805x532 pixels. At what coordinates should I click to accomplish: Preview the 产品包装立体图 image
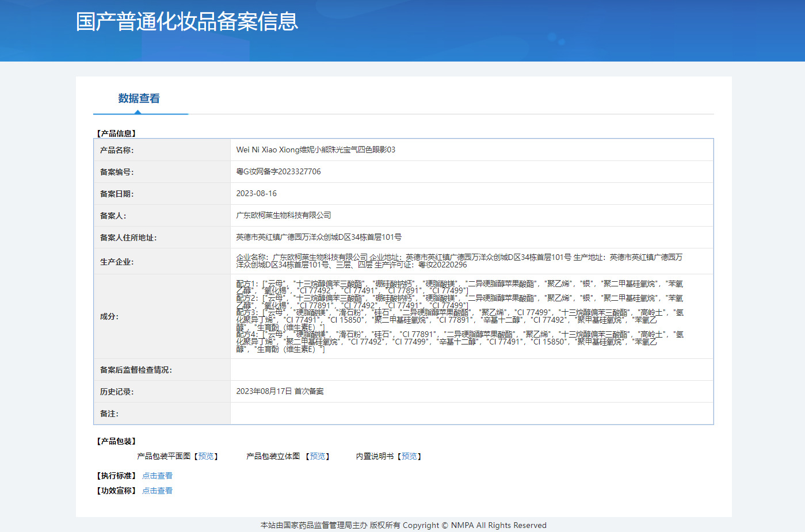(x=318, y=456)
